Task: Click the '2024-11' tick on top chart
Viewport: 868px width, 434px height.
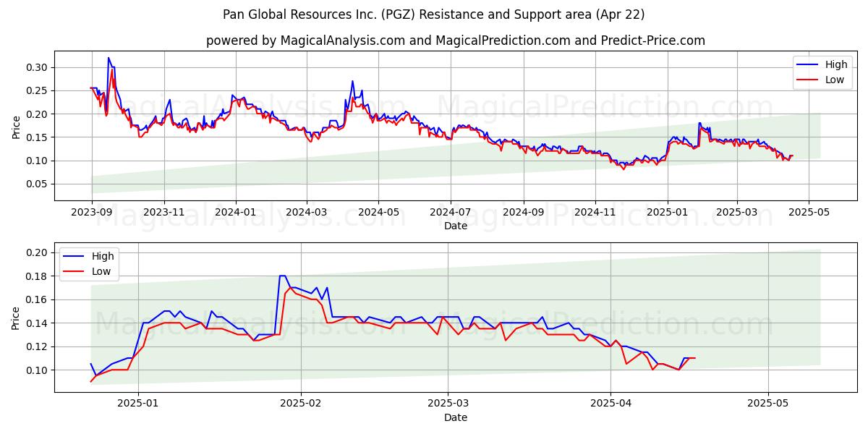Action: click(595, 211)
